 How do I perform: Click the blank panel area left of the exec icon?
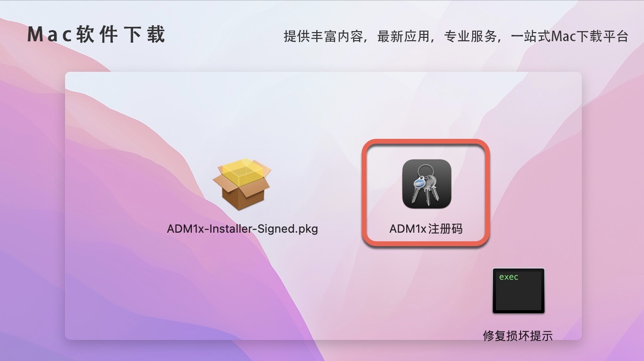(383, 292)
